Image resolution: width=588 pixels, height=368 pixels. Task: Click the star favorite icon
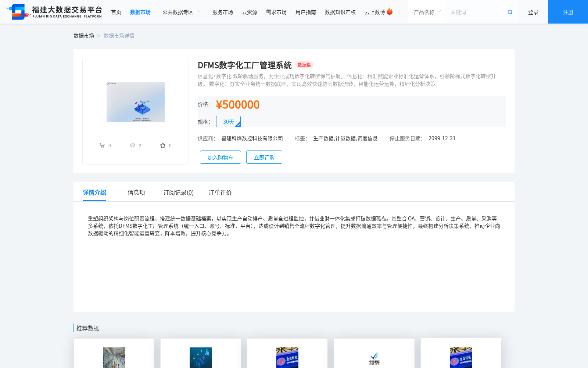163,145
